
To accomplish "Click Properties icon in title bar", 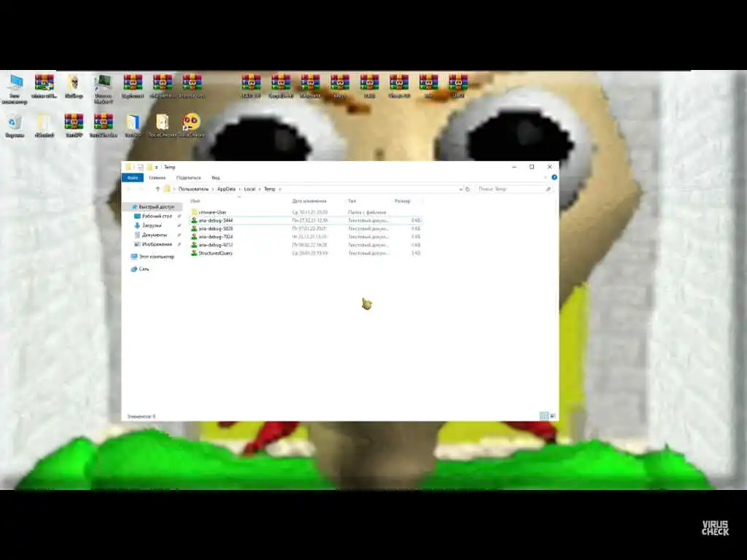I will pyautogui.click(x=141, y=167).
